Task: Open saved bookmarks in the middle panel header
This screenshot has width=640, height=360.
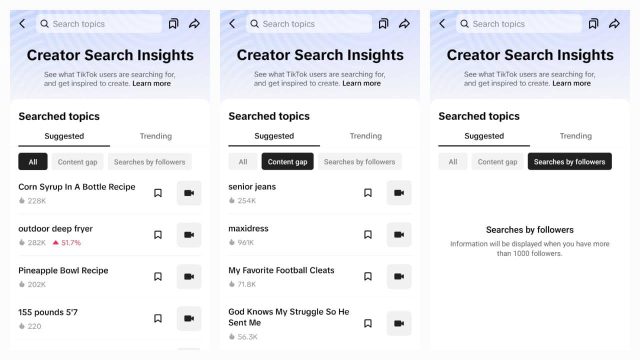Action: tap(383, 24)
